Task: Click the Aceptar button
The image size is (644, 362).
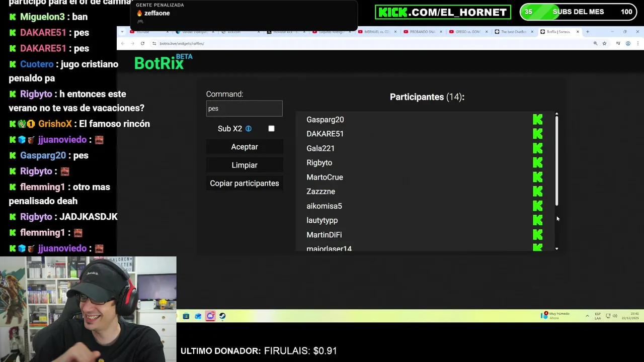Action: click(245, 147)
